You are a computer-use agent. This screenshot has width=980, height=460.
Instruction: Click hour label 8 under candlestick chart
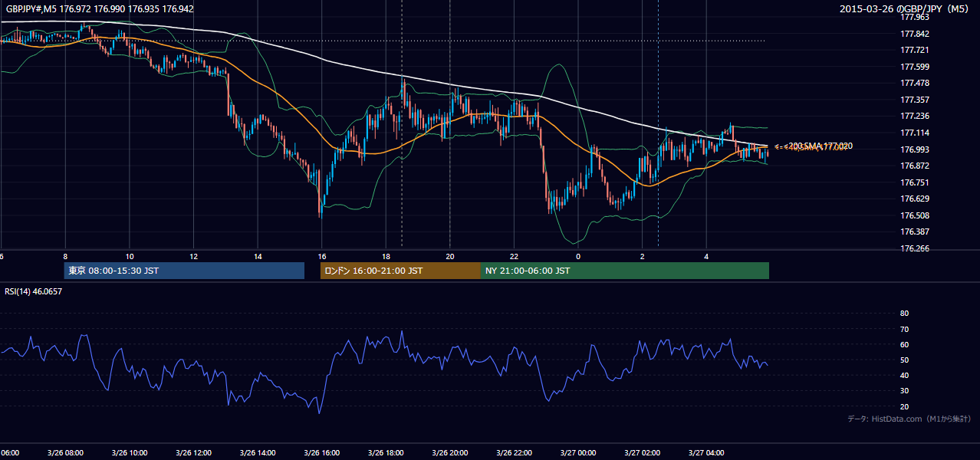65,256
